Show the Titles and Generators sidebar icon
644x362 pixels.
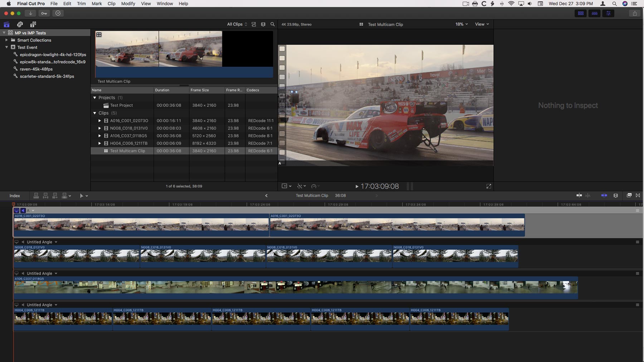click(33, 24)
